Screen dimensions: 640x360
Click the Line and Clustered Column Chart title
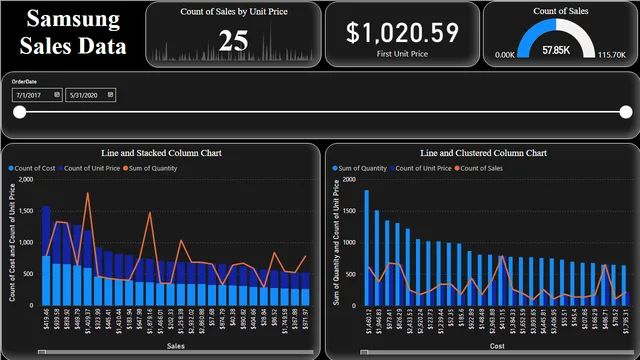pos(483,153)
